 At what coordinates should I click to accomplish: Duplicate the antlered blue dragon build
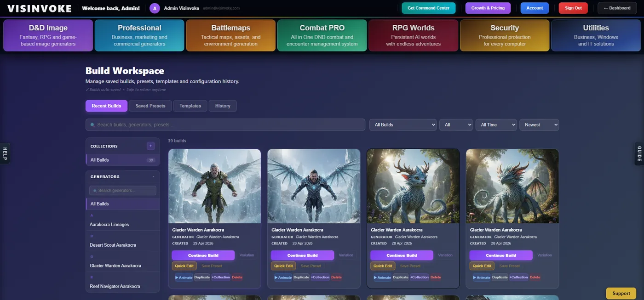(x=401, y=277)
